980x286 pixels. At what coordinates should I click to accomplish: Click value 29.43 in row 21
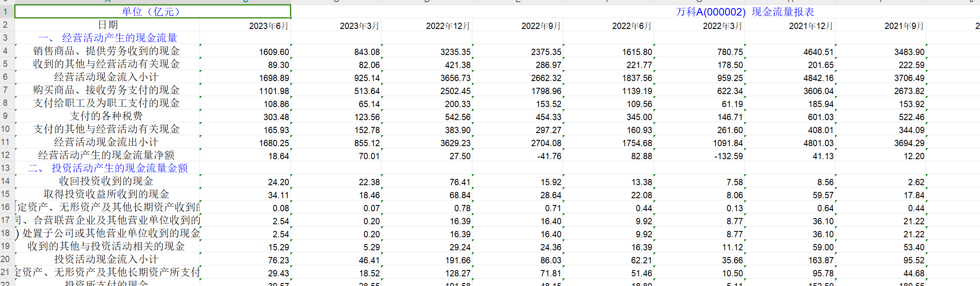coord(279,273)
